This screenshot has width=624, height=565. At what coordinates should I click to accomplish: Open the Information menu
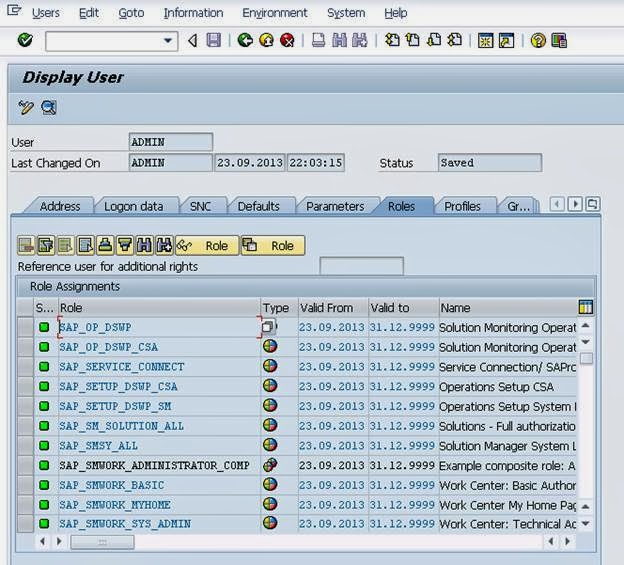(193, 13)
